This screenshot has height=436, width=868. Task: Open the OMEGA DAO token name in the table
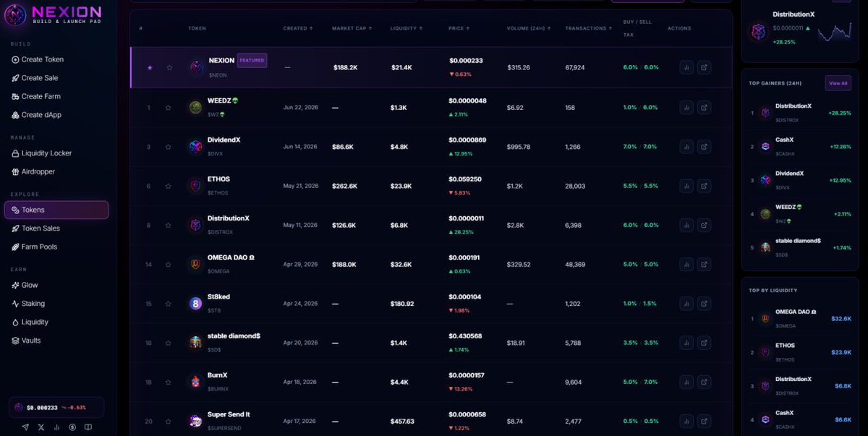(x=231, y=257)
